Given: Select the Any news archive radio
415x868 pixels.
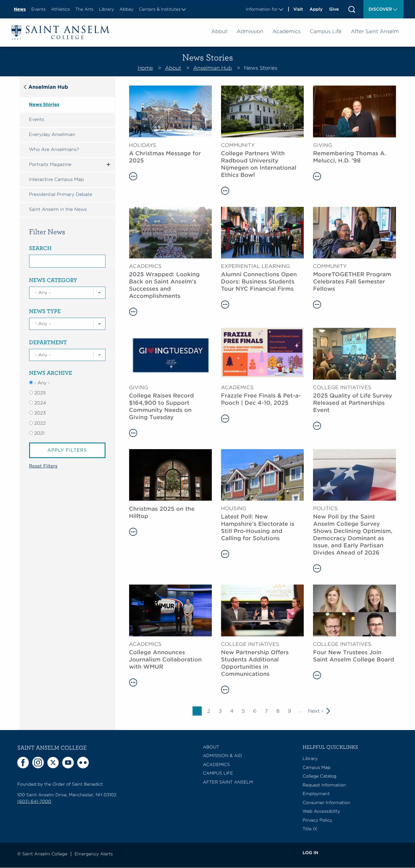Looking at the screenshot, I should pyautogui.click(x=31, y=383).
